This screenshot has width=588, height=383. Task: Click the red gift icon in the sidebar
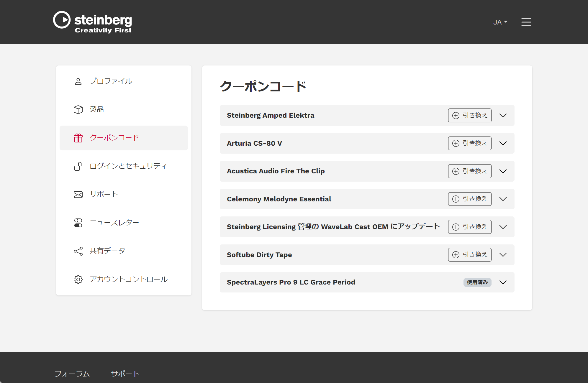point(78,138)
